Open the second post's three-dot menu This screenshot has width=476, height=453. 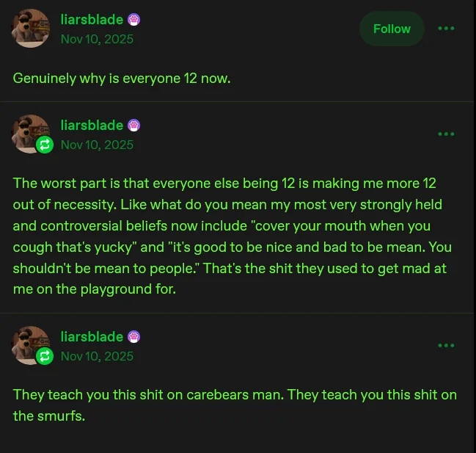click(x=446, y=134)
